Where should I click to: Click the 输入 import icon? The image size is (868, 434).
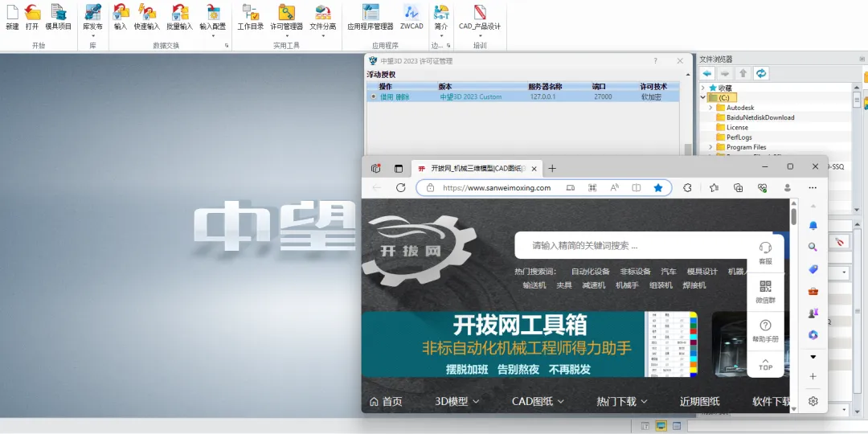click(x=121, y=11)
